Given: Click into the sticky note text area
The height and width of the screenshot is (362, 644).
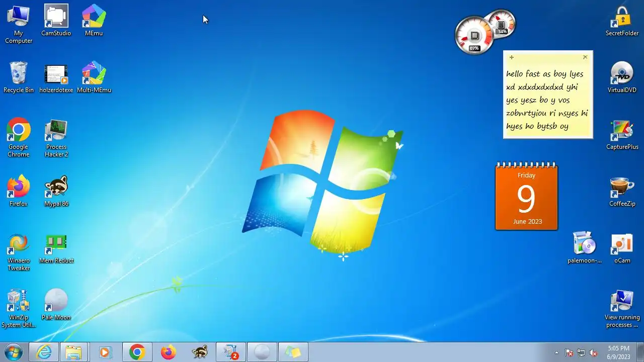Looking at the screenshot, I should click(x=548, y=100).
